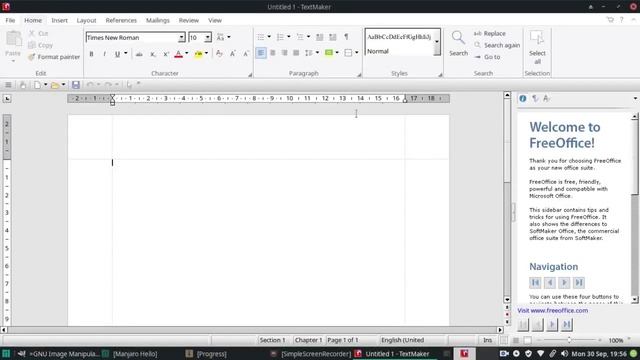Click the multilevel list icon
Viewport: 640px width, 360px height.
[300, 37]
